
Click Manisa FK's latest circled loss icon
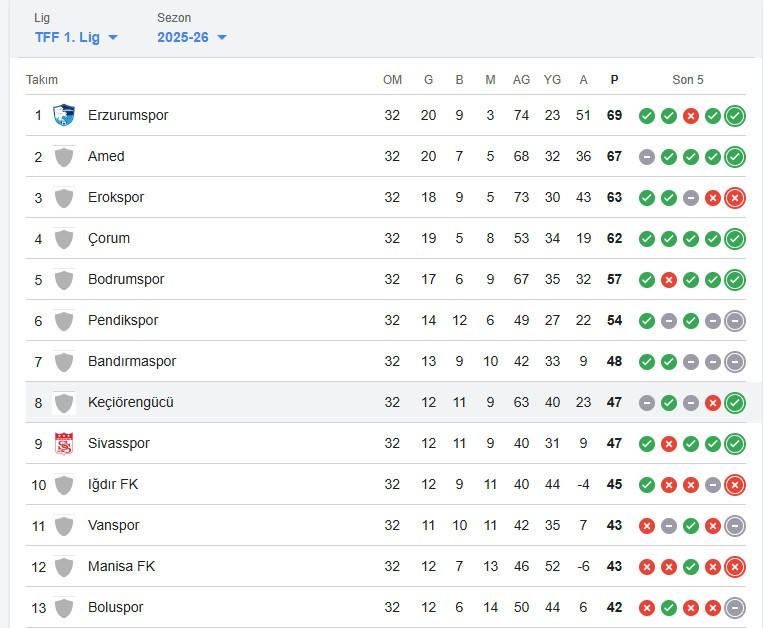click(735, 566)
